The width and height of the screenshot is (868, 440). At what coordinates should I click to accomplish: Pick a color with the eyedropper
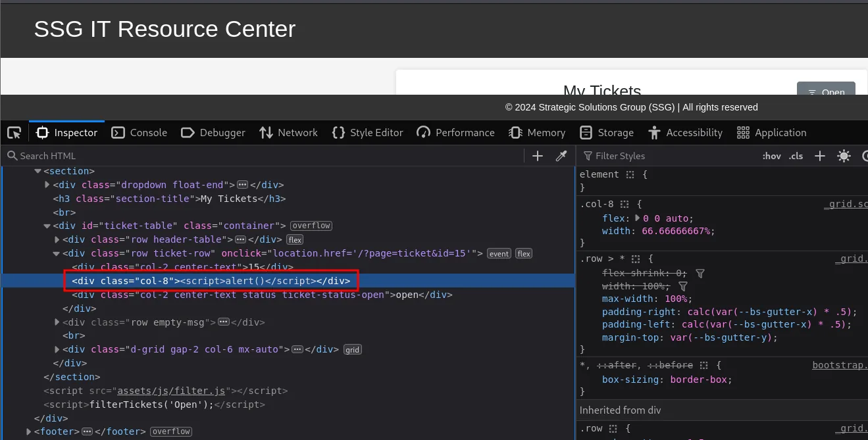click(x=561, y=156)
